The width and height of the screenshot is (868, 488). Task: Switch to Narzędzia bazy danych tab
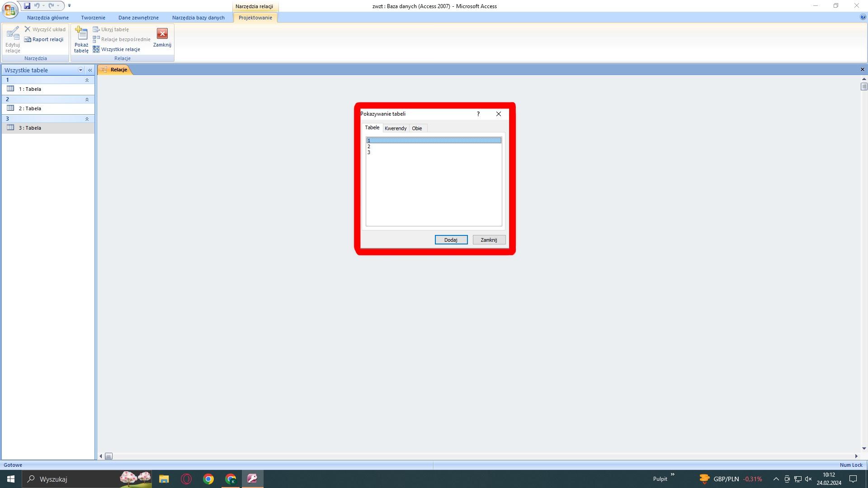(198, 18)
